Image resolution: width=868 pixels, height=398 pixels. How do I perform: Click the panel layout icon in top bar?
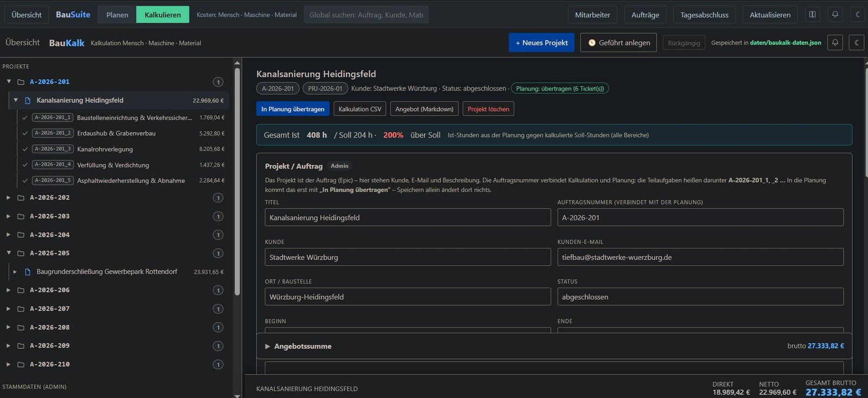812,15
